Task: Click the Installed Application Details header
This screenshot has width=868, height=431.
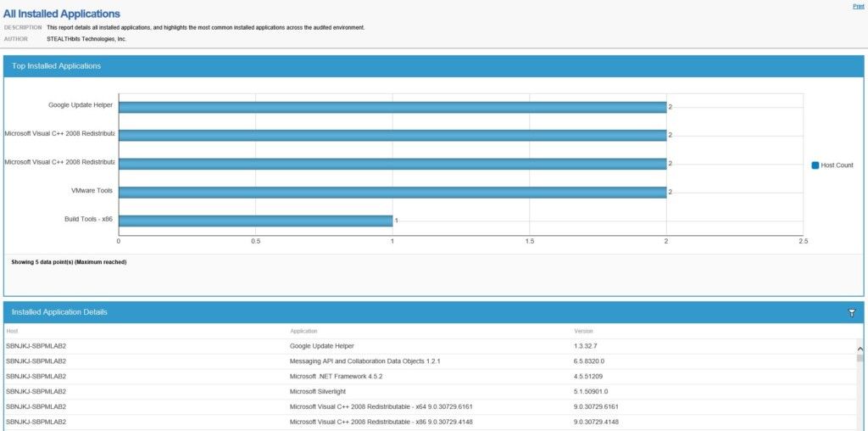Action: [433, 312]
